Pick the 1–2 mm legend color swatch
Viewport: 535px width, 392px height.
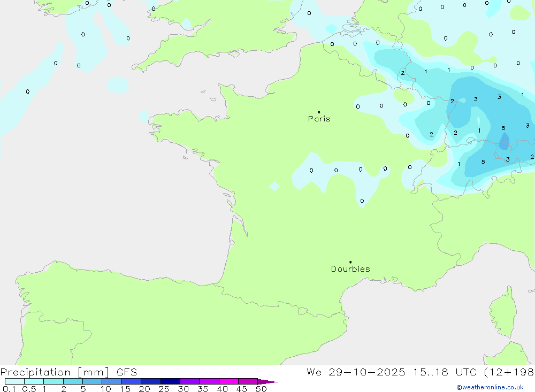(x=53, y=381)
